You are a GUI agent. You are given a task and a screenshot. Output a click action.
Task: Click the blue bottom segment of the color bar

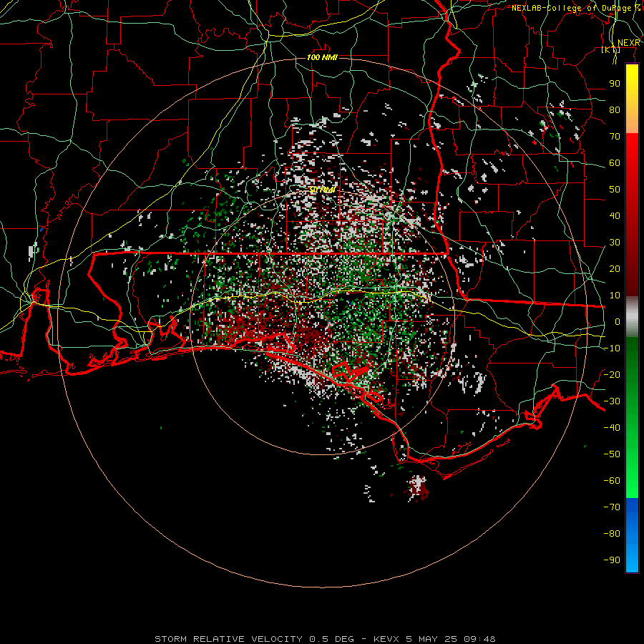click(x=632, y=535)
